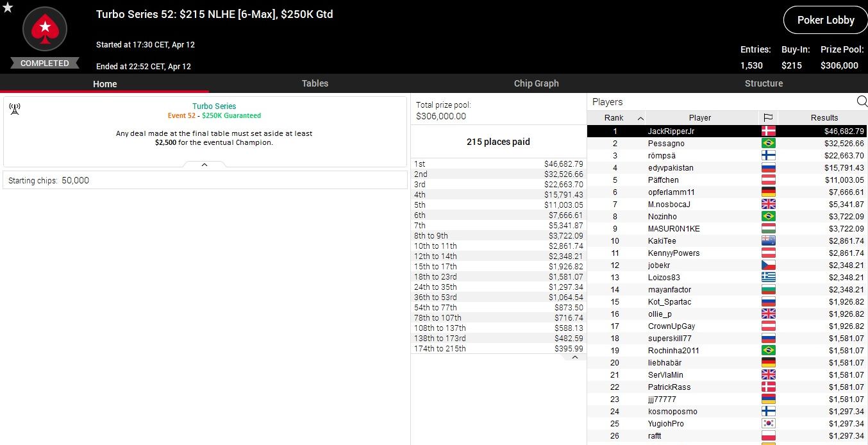Select the 1st place payout row
The image size is (868, 445).
[x=498, y=164]
